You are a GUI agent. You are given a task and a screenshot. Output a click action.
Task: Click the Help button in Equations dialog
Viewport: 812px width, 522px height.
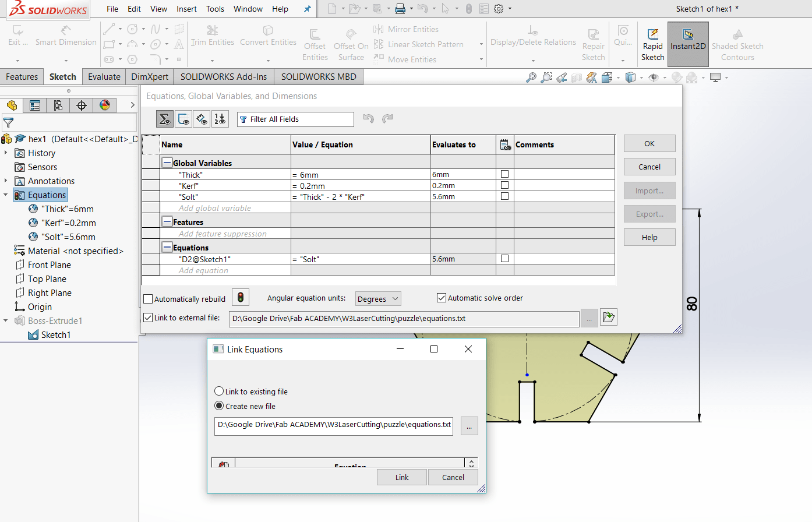coord(649,238)
